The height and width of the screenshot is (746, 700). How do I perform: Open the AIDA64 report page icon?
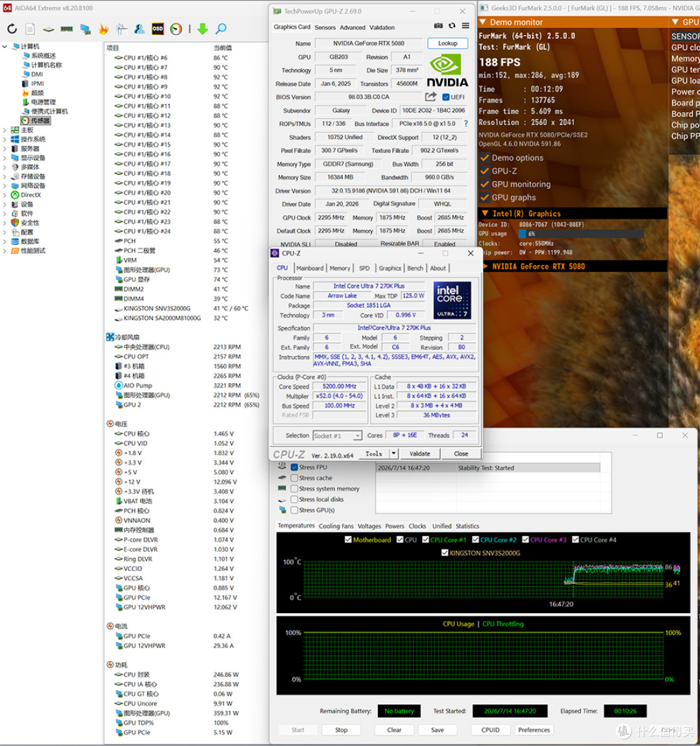(x=30, y=29)
